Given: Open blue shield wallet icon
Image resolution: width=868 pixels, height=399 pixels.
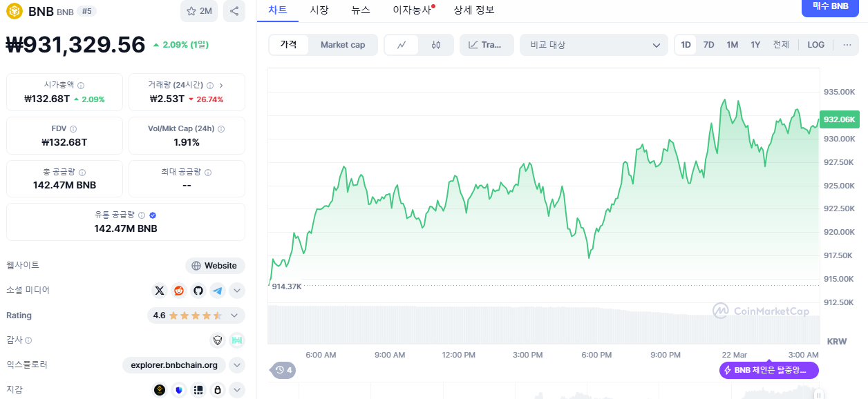Looking at the screenshot, I should (x=179, y=390).
